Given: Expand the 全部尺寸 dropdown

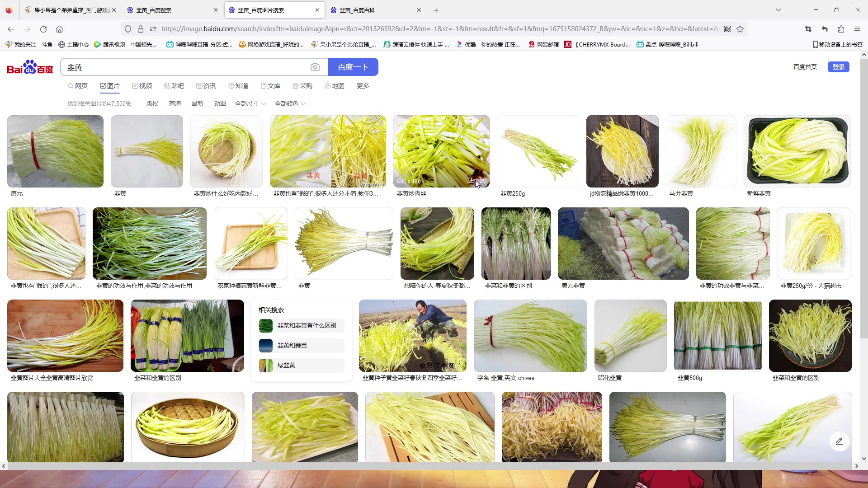Looking at the screenshot, I should point(250,103).
